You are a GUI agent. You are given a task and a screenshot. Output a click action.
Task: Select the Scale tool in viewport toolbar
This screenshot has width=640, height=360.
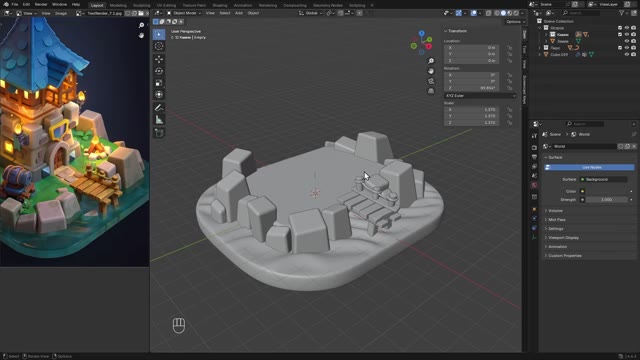pyautogui.click(x=159, y=83)
